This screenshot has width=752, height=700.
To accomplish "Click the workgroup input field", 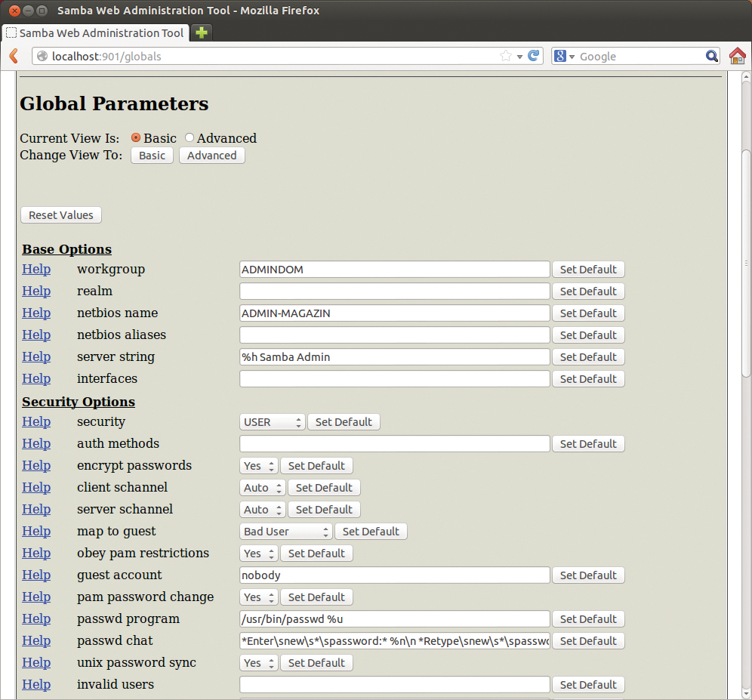I will (395, 270).
